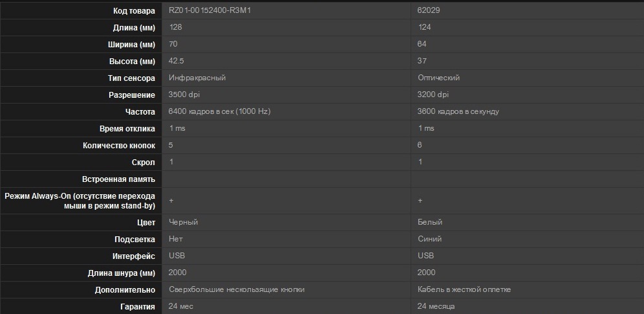Select 'Инфракрасный' sensor type cell
This screenshot has width=644, height=314.
197,78
